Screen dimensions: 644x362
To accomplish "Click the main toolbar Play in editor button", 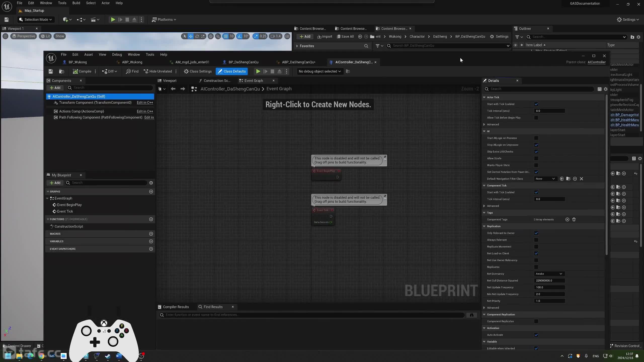I will (x=113, y=20).
